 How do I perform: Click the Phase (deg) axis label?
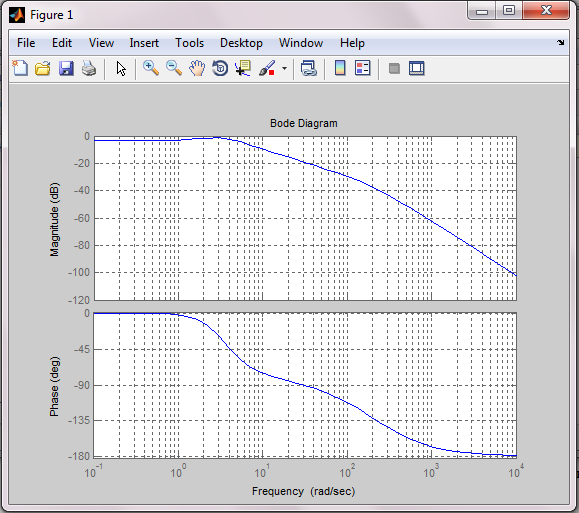tap(54, 386)
